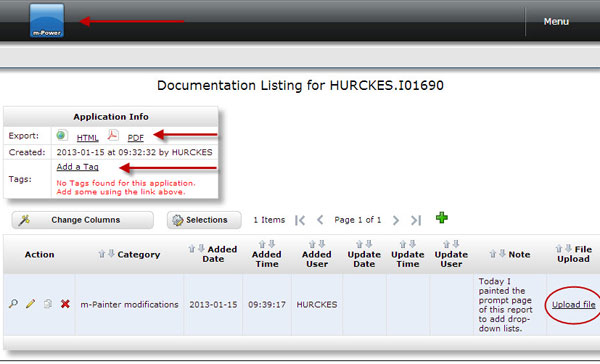Screen dimensions: 600x364
Task: Click the m-Power logo icon
Action: [x=47, y=21]
